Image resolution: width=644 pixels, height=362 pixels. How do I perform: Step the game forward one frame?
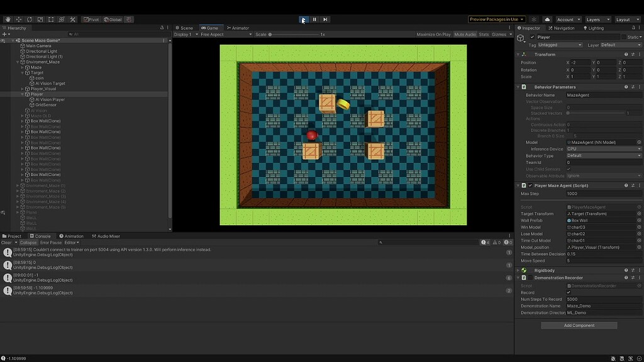point(326,19)
